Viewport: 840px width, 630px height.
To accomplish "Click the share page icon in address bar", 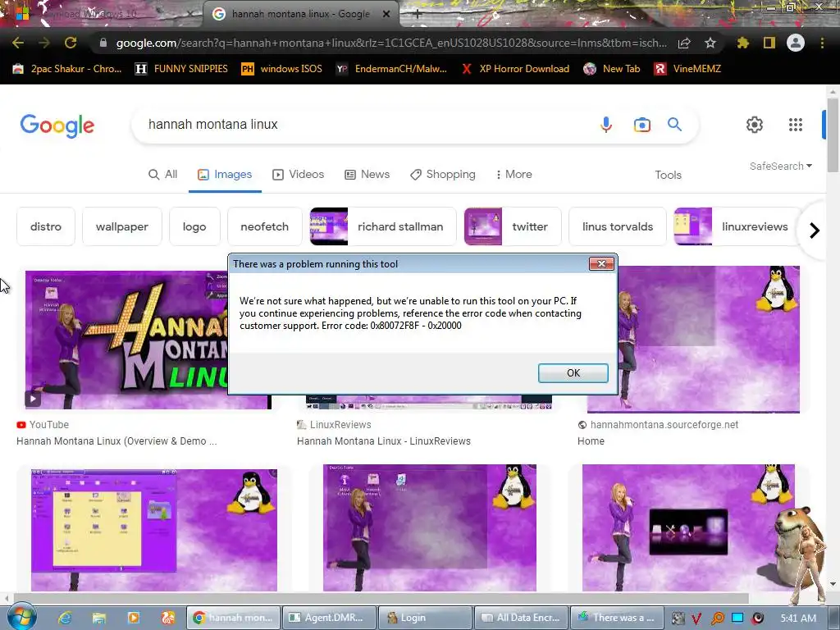I will pos(684,43).
